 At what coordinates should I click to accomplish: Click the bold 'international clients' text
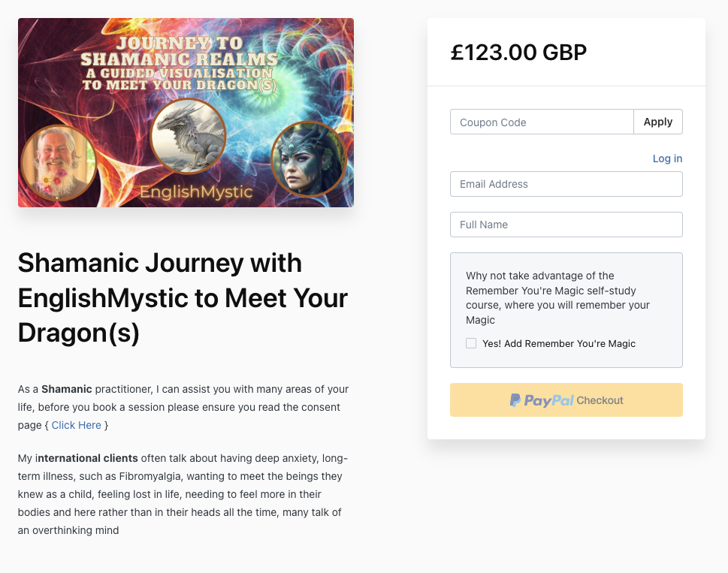pyautogui.click(x=86, y=458)
